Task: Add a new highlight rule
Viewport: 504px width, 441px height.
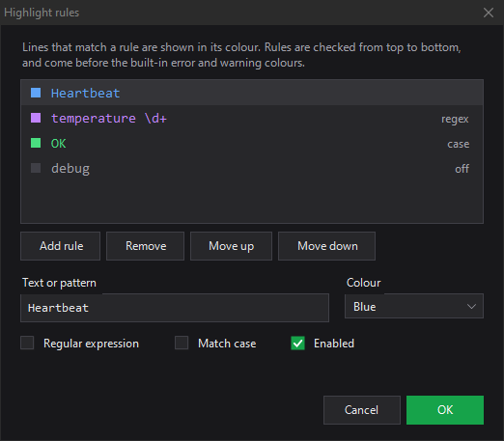Action: click(x=61, y=246)
